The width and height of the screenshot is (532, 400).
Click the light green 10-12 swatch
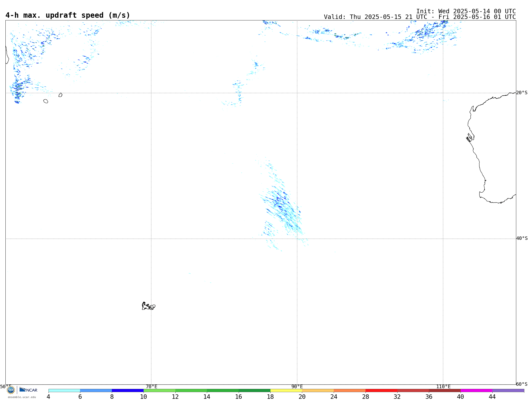[159, 391]
